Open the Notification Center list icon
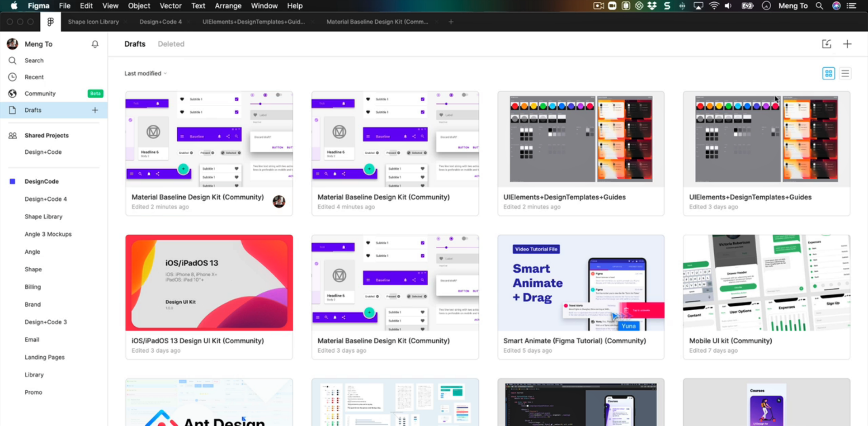Viewport: 868px width, 426px height. pyautogui.click(x=851, y=5)
